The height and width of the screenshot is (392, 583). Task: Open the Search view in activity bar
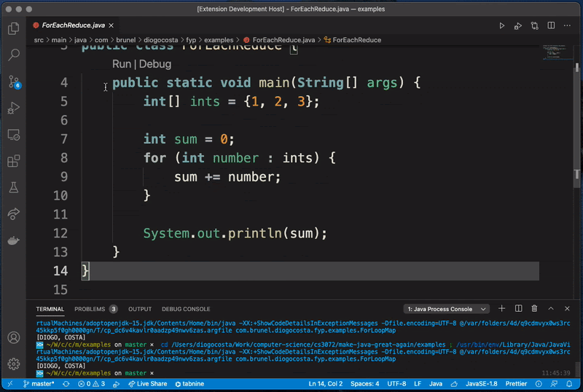[13, 55]
